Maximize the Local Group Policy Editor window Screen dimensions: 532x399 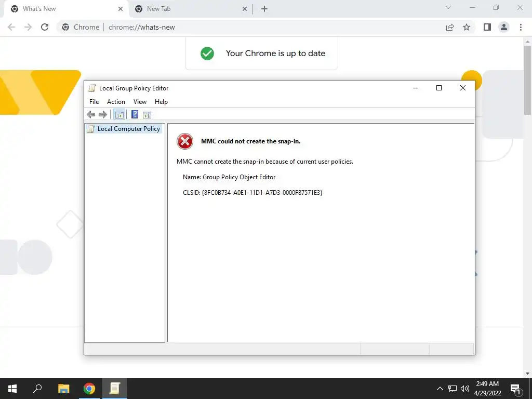(439, 88)
